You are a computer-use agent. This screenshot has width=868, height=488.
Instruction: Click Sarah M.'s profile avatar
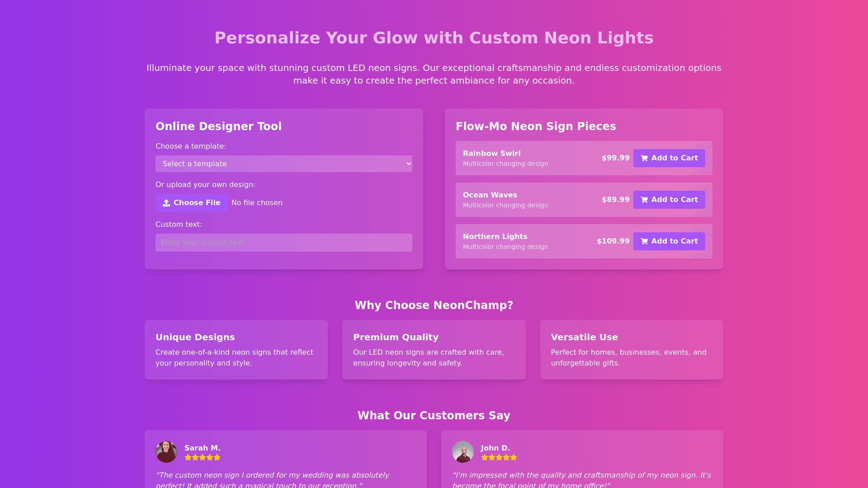click(x=166, y=452)
